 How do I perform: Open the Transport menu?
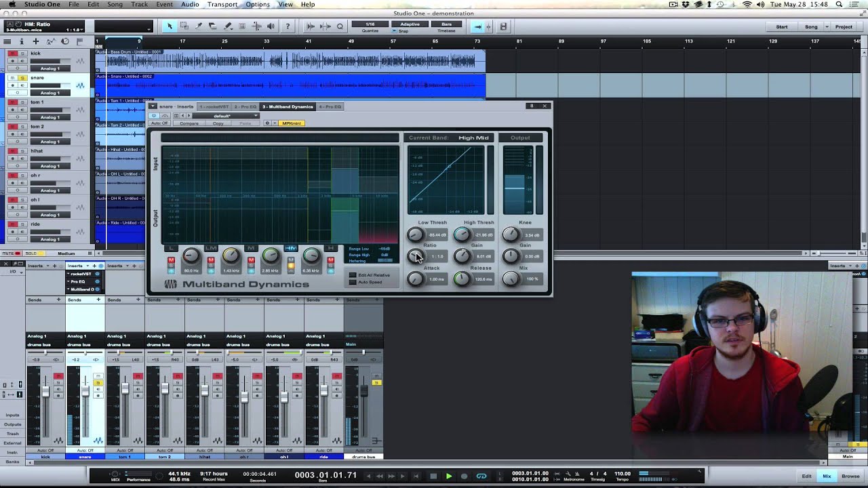(222, 4)
